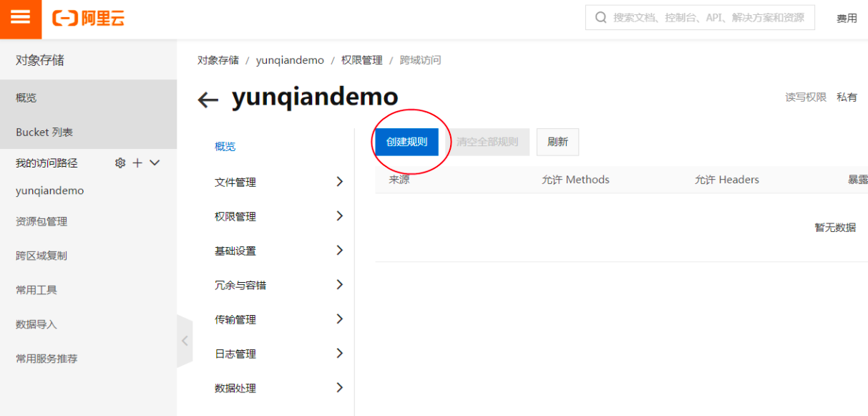This screenshot has width=868, height=416.
Task: Focus the top search input field
Action: click(x=700, y=17)
